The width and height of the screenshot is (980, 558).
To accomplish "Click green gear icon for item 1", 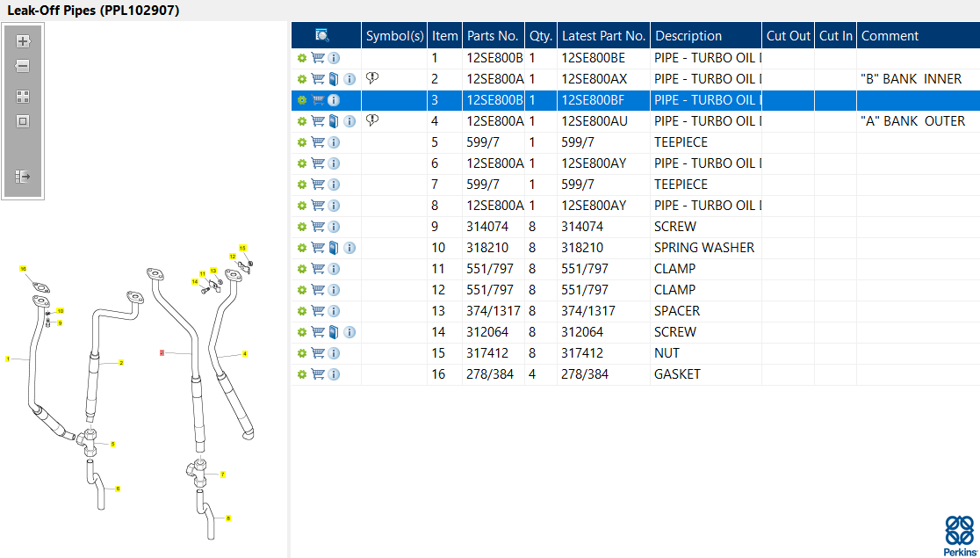I will coord(302,58).
